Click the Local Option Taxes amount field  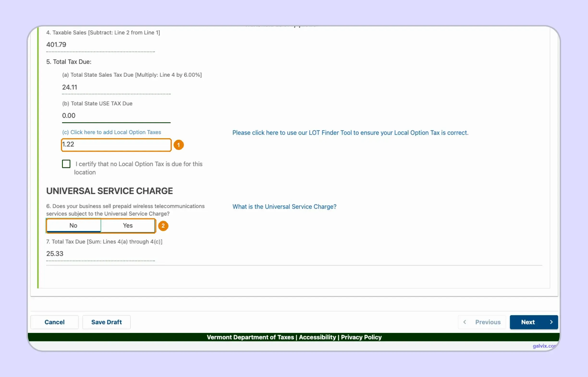pyautogui.click(x=116, y=145)
